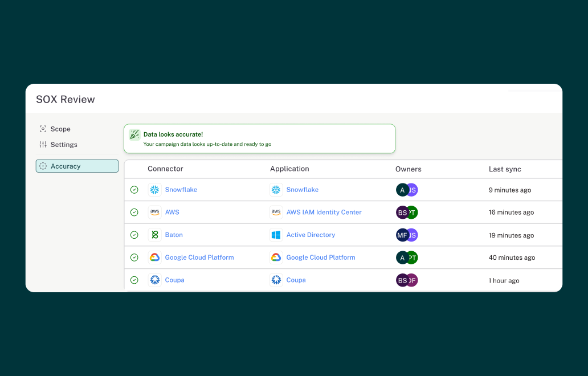Click the Owners column header
Viewport: 588px width, 376px height.
tap(409, 169)
